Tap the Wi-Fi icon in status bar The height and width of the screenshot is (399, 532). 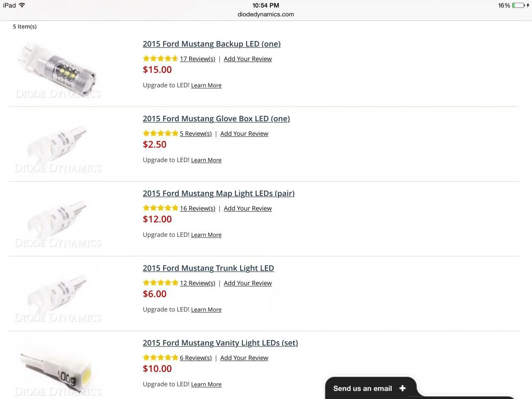pos(22,5)
